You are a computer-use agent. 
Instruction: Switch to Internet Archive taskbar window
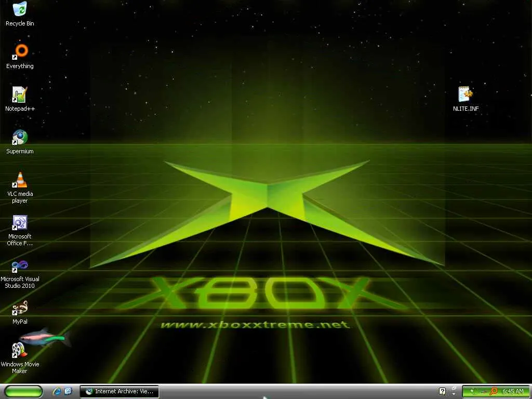(x=119, y=392)
